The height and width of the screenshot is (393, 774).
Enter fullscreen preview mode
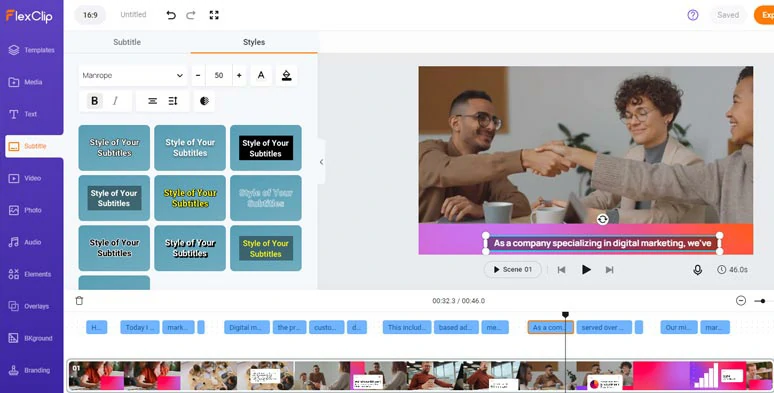coord(214,15)
